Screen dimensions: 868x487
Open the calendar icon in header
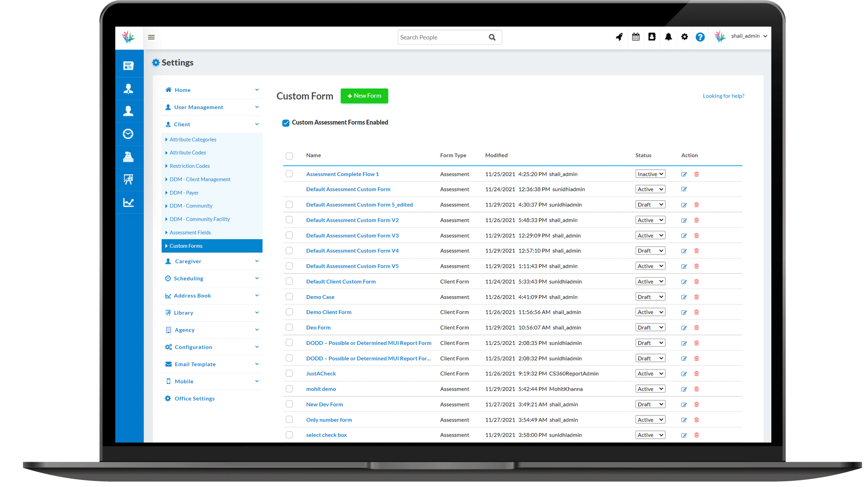636,37
